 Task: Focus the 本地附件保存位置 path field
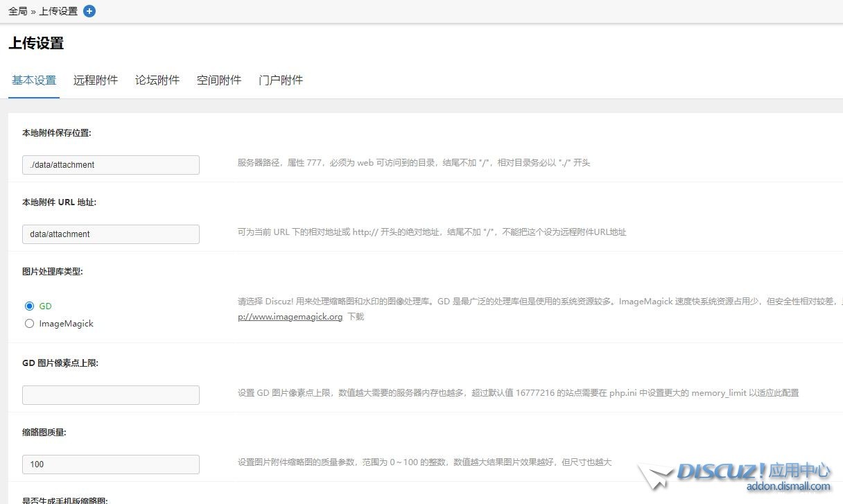pyautogui.click(x=111, y=165)
